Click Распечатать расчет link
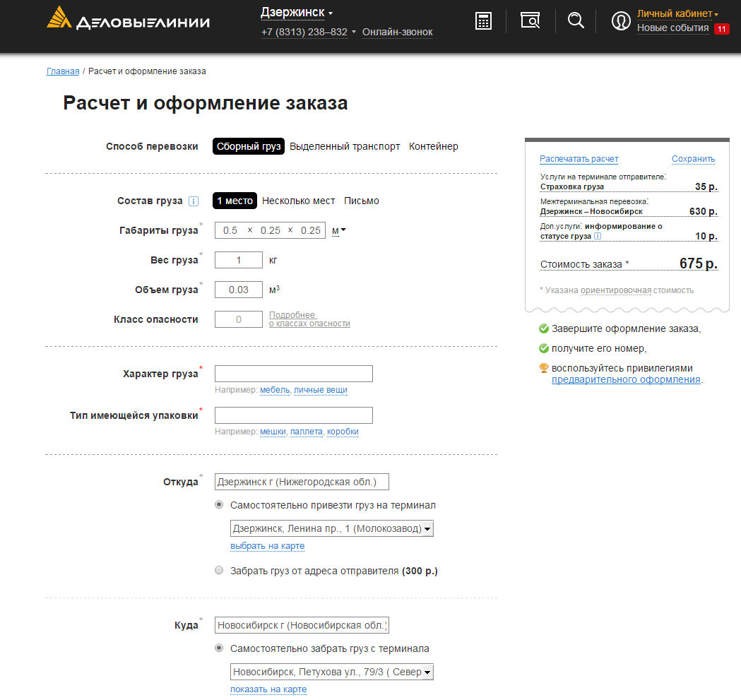 point(579,159)
